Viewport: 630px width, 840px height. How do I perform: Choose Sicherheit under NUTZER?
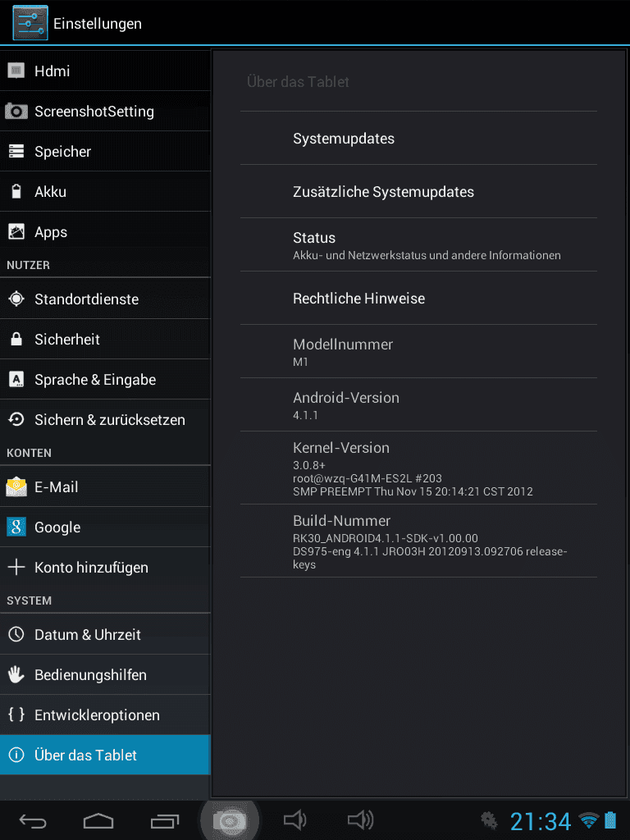[x=105, y=339]
